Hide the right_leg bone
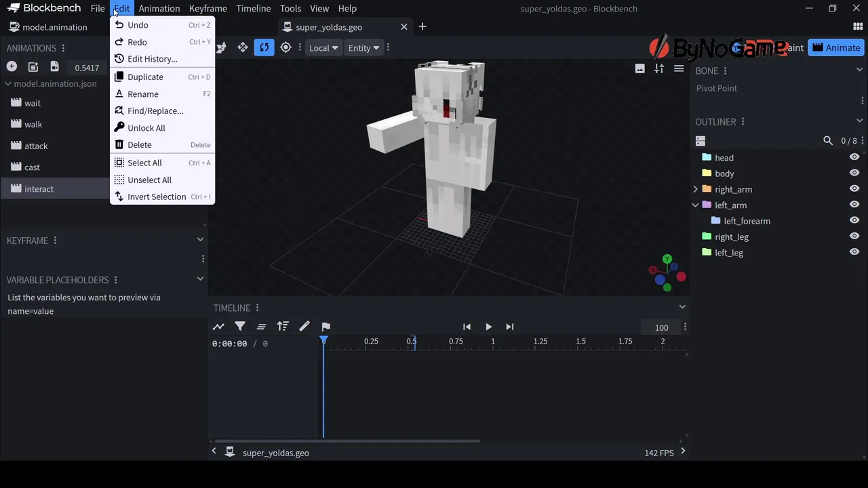This screenshot has width=868, height=488. tap(854, 236)
